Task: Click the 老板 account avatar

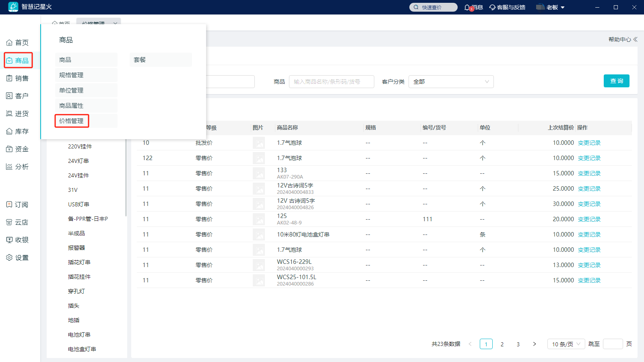Action: pos(540,7)
